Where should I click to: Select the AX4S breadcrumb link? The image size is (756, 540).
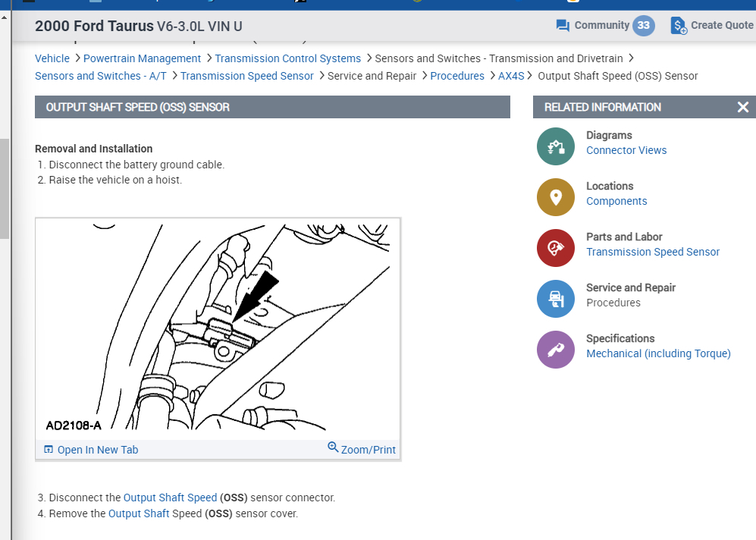[x=511, y=76]
